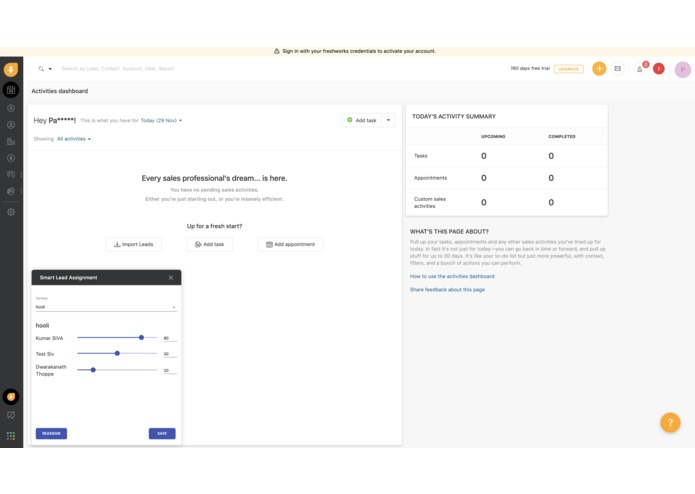Screen dimensions: 695x494
Task: Click the Search by Lead, Contact, Account field
Action: 118,69
